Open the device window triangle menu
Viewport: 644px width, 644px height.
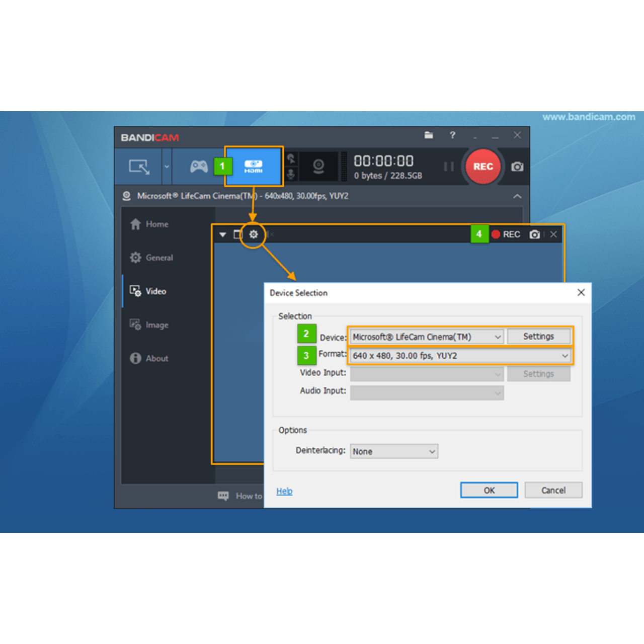click(x=222, y=234)
